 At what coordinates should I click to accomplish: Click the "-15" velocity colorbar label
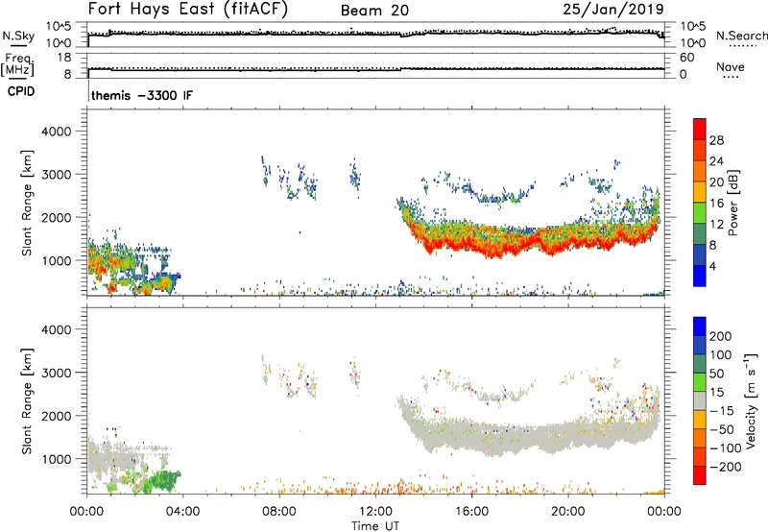point(722,411)
